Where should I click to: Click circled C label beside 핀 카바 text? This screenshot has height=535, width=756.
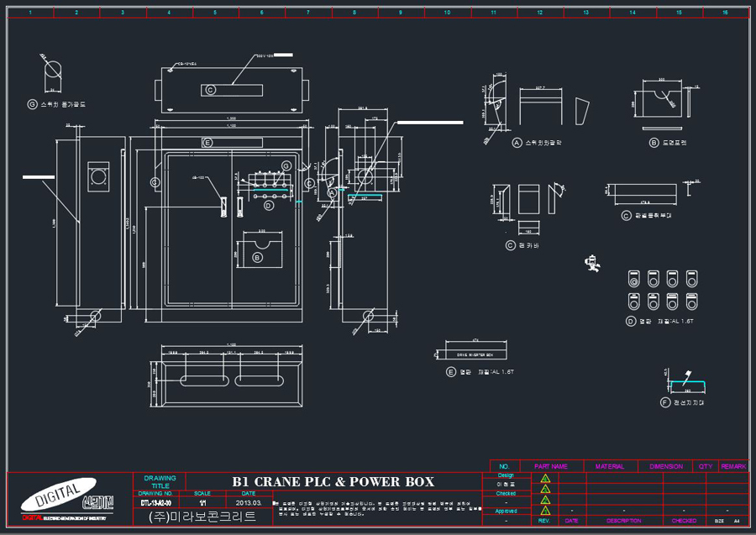pos(511,245)
